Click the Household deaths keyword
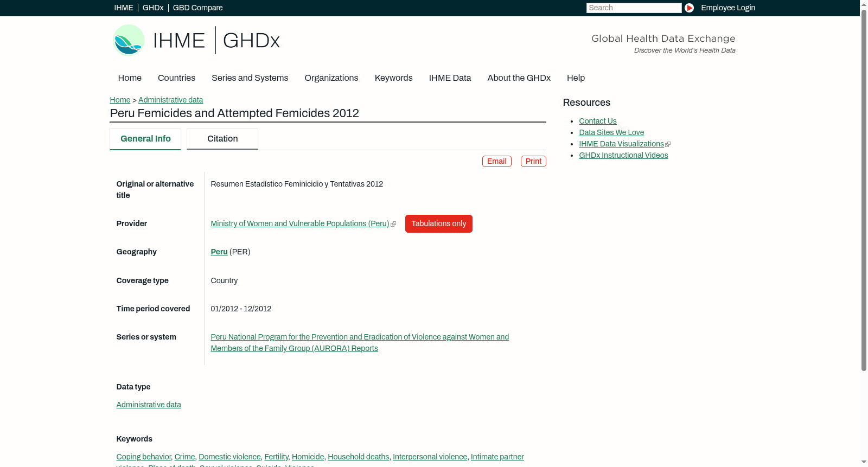This screenshot has height=467, width=868. click(x=358, y=457)
